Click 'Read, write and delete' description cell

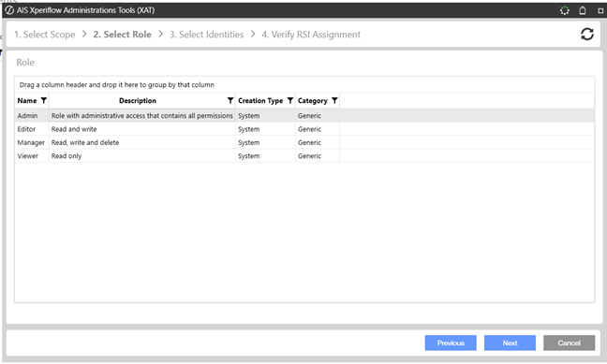[x=142, y=143]
